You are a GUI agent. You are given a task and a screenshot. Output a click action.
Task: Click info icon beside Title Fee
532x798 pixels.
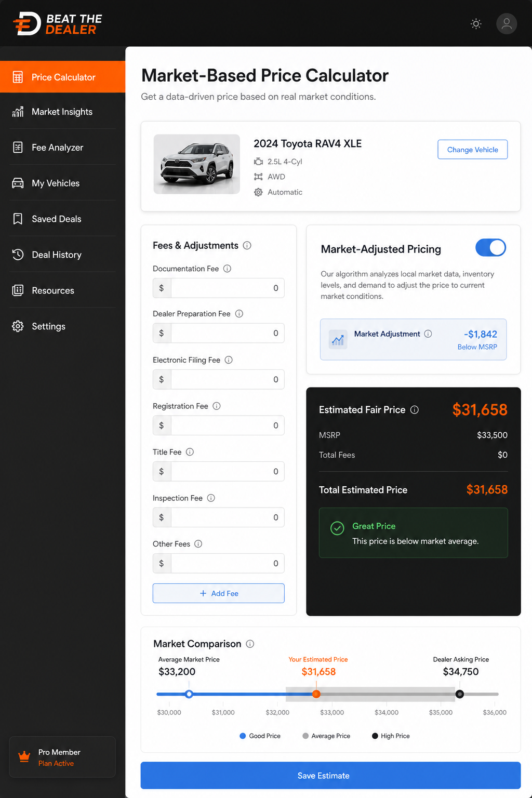[x=190, y=452]
